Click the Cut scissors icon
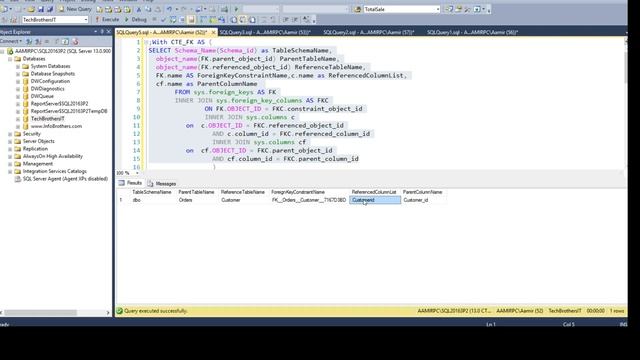Viewport: 640px width, 360px height. coord(139,9)
